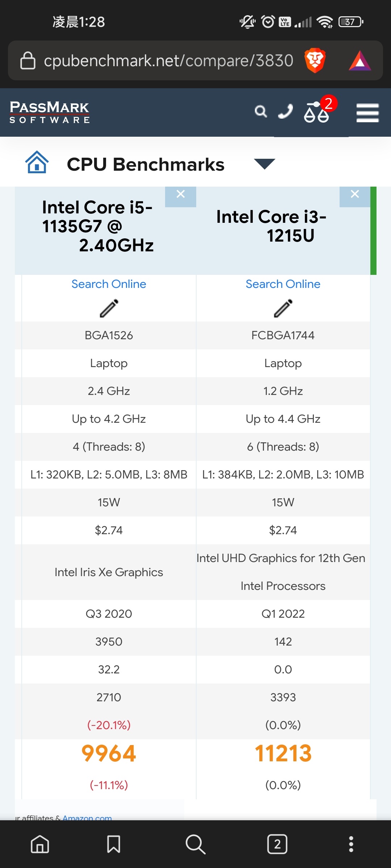391x868 pixels.
Task: Open the compare scales icon with badge
Action: pyautogui.click(x=320, y=110)
